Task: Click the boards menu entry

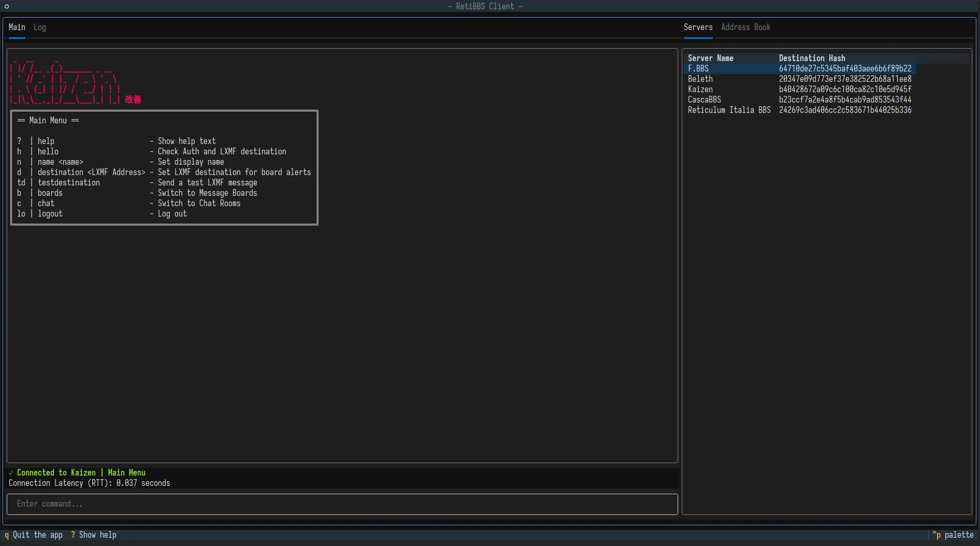Action: (50, 193)
